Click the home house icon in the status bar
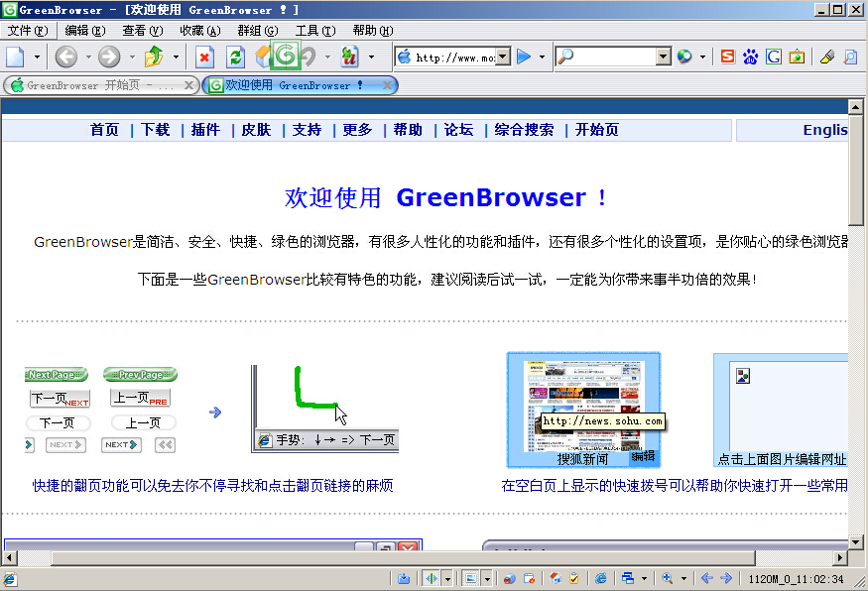 click(556, 579)
